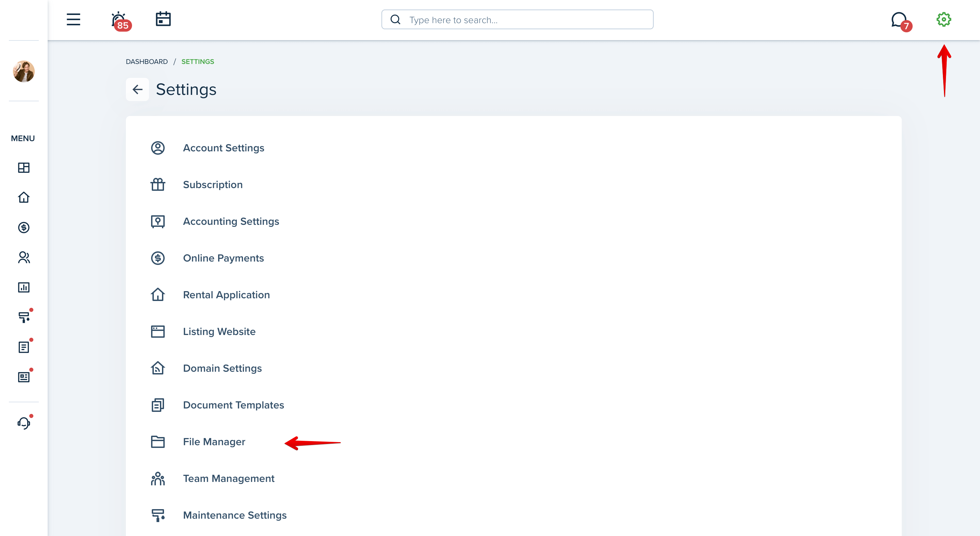Open Domain Settings
This screenshot has height=536, width=980.
pyautogui.click(x=222, y=368)
